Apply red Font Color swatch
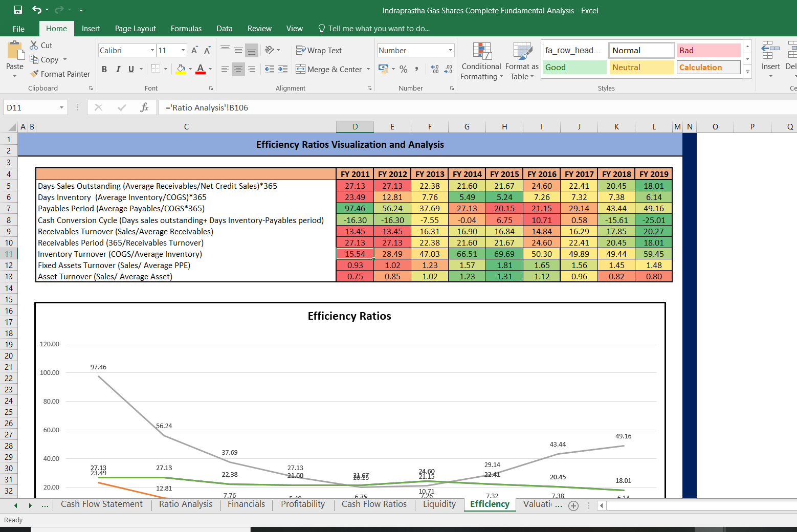 tap(201, 69)
